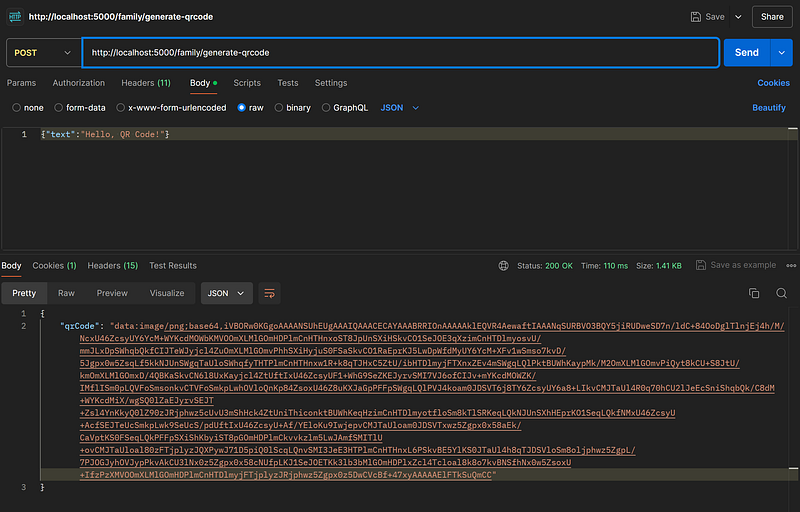Click the 1.41 KB response size

coord(669,266)
